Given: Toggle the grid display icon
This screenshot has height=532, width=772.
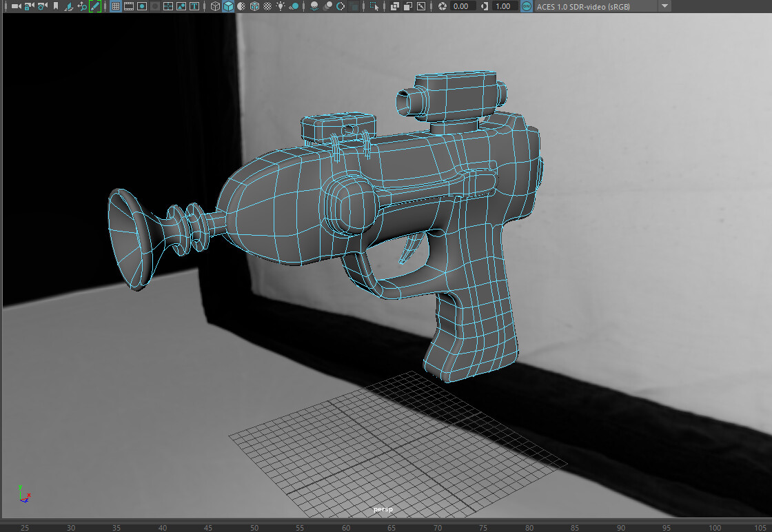Looking at the screenshot, I should point(117,6).
